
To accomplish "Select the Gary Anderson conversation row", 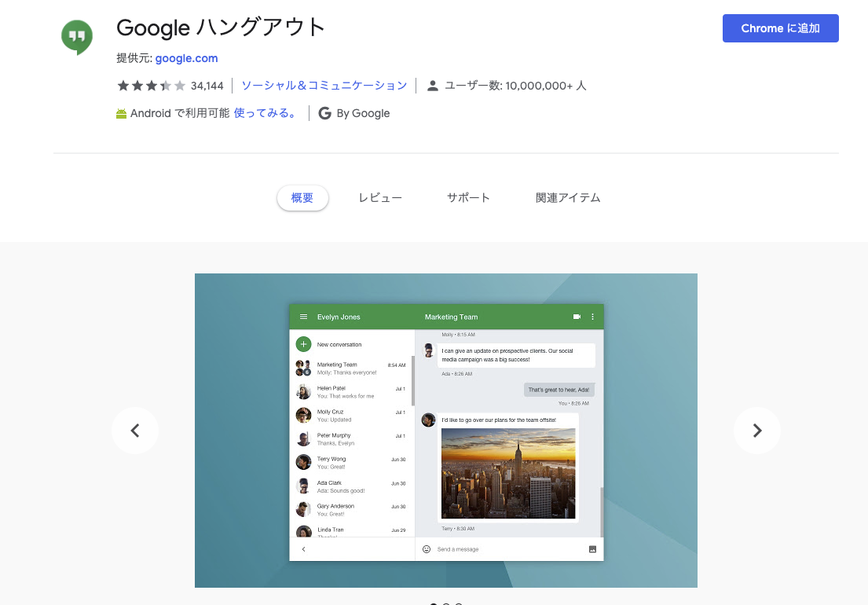I will point(351,510).
